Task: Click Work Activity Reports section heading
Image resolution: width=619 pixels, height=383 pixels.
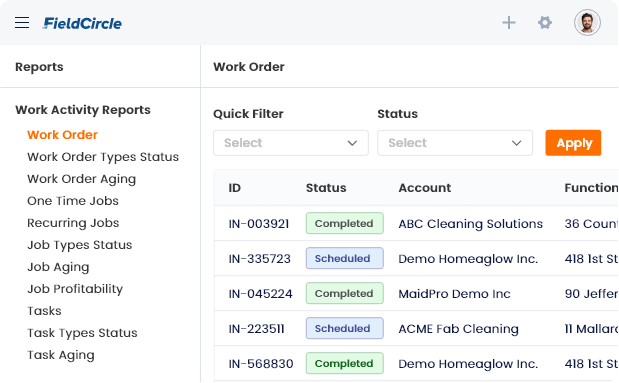Action: [x=83, y=110]
